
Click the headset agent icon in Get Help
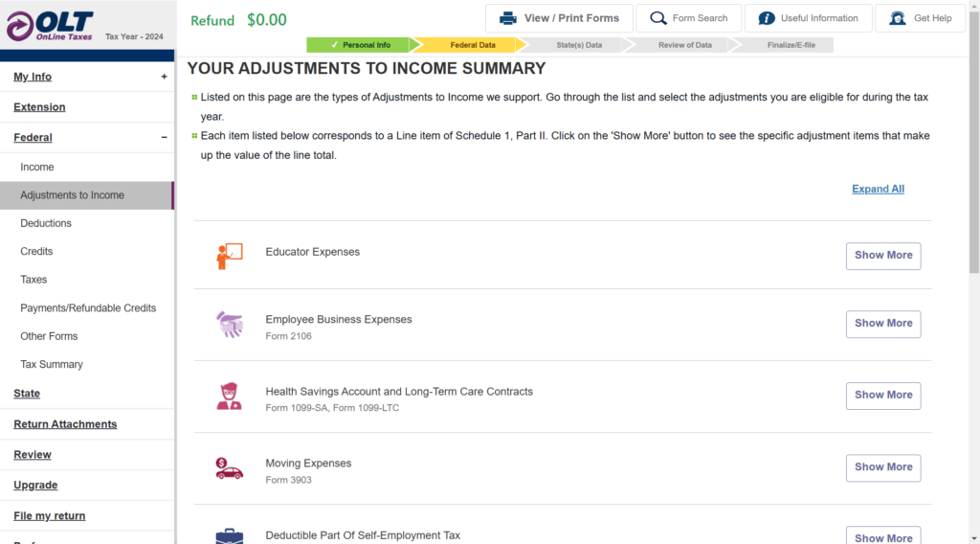(x=898, y=18)
